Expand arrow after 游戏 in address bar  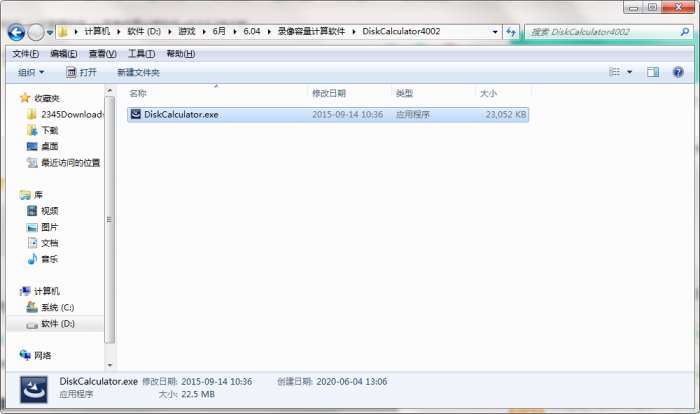pos(204,32)
